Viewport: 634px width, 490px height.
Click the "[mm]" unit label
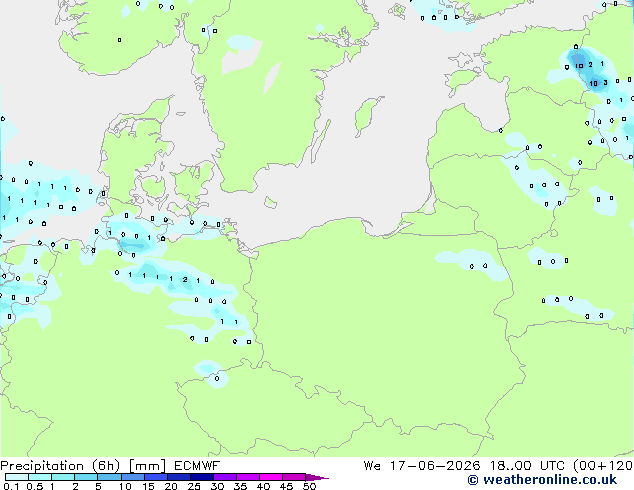(148, 466)
